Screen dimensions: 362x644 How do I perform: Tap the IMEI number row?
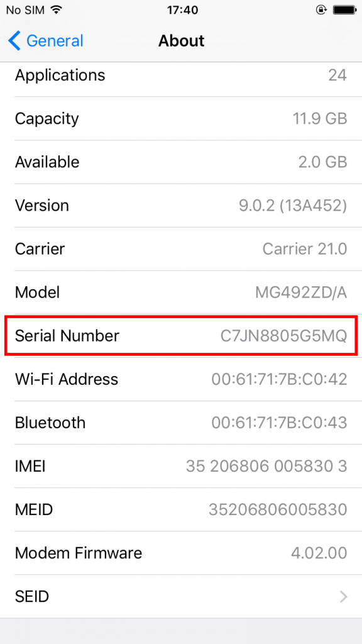tap(181, 466)
